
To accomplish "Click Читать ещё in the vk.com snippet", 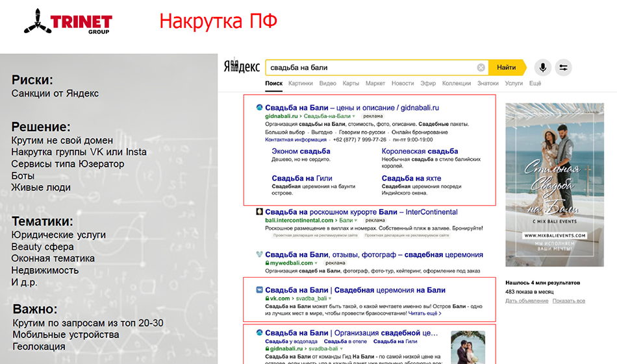I will pos(425,313).
